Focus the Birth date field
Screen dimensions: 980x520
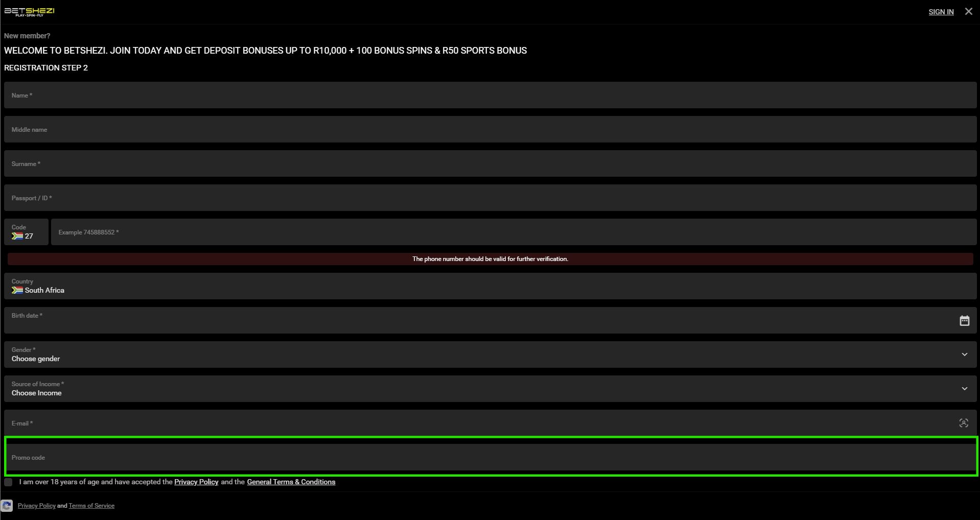point(490,320)
